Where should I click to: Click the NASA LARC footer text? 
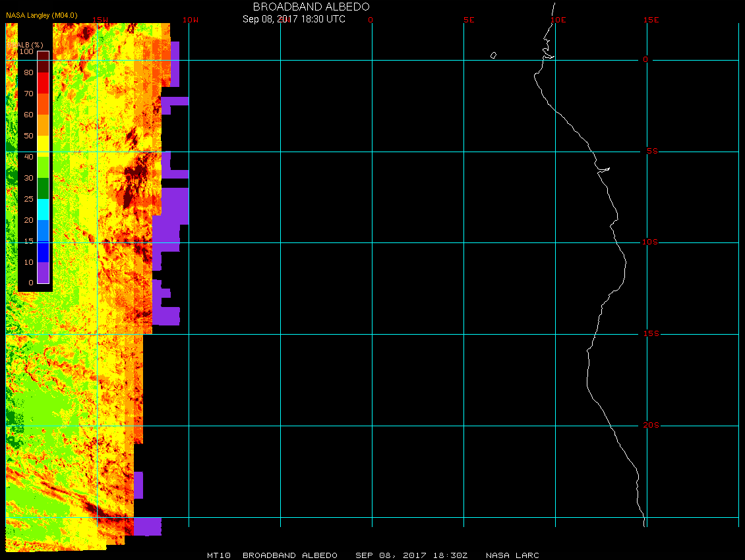512,555
